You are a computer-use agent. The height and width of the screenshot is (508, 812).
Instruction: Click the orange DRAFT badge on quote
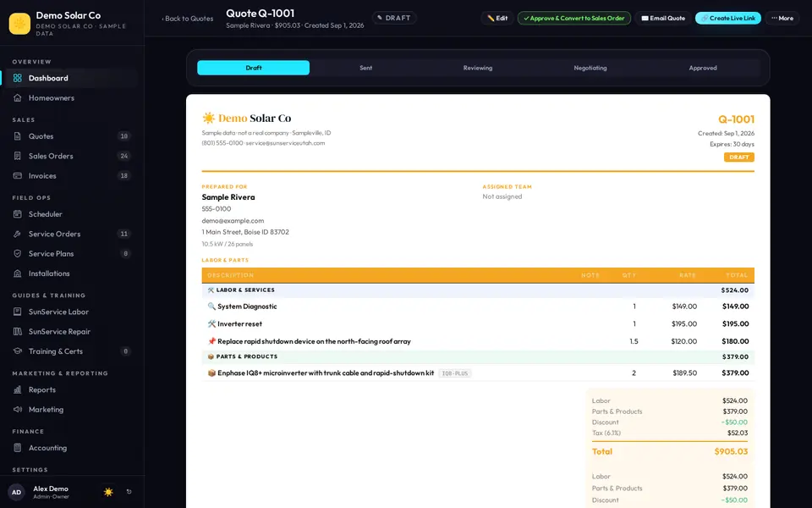click(739, 157)
